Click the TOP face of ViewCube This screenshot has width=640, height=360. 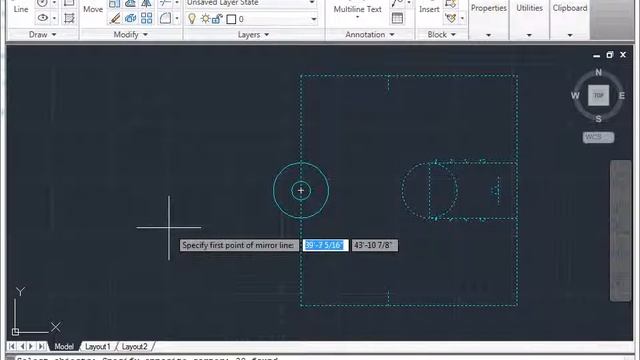(x=598, y=96)
